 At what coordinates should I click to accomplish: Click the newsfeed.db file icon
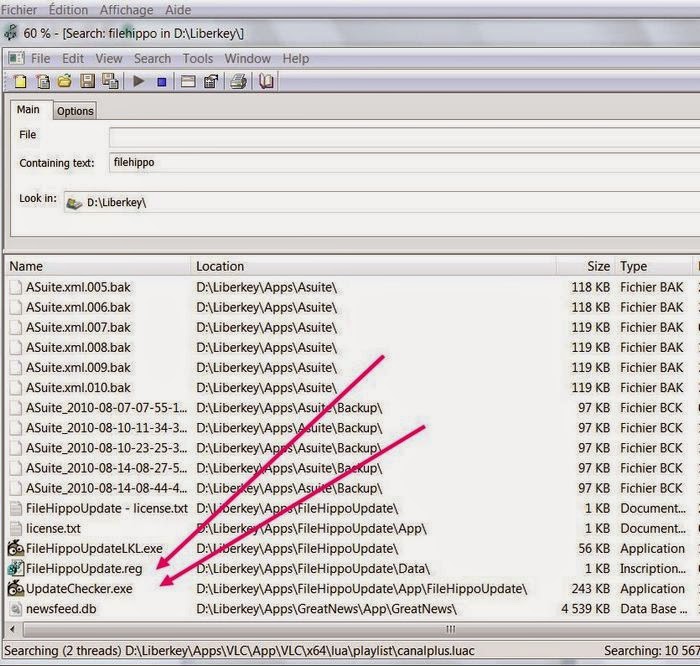[x=16, y=608]
